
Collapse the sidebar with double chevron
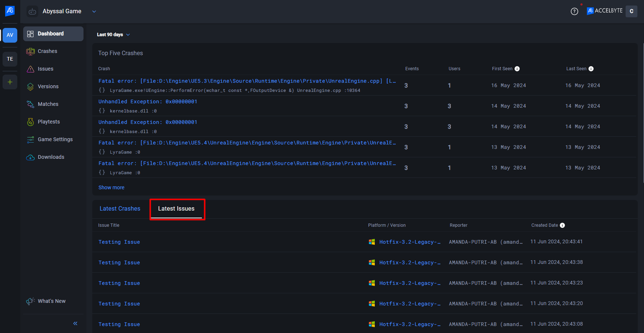coord(75,324)
